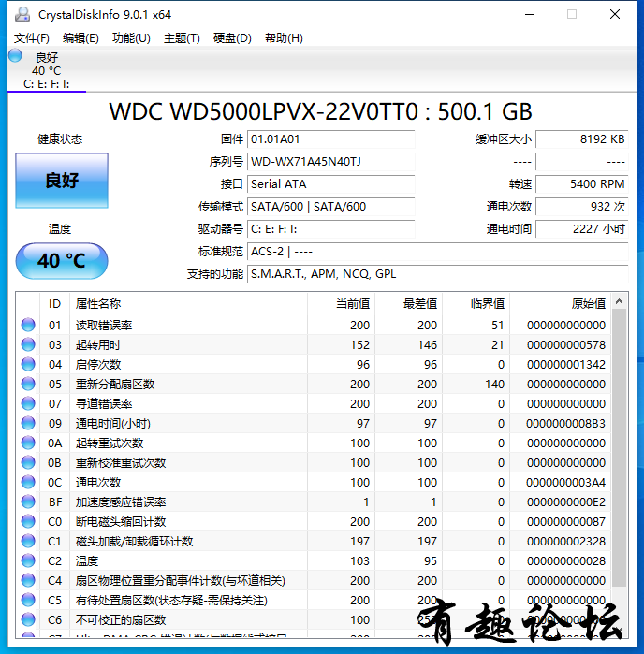644x654 pixels.
Task: Click raw value 0000000003A4 in 通电次数 row
Action: coord(566,482)
